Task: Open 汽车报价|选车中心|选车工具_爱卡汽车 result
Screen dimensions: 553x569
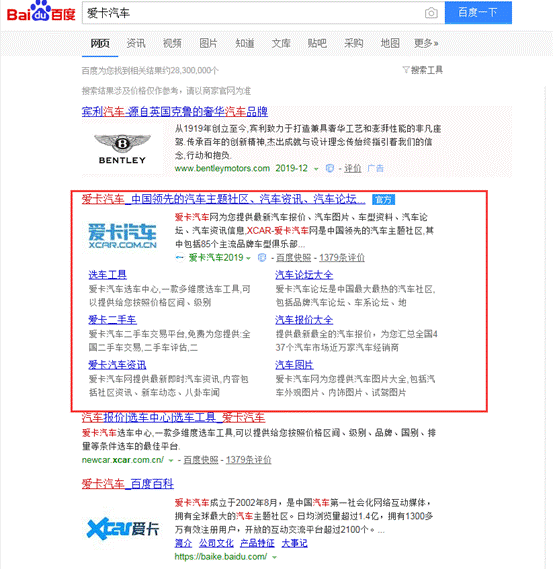Action: 173,418
